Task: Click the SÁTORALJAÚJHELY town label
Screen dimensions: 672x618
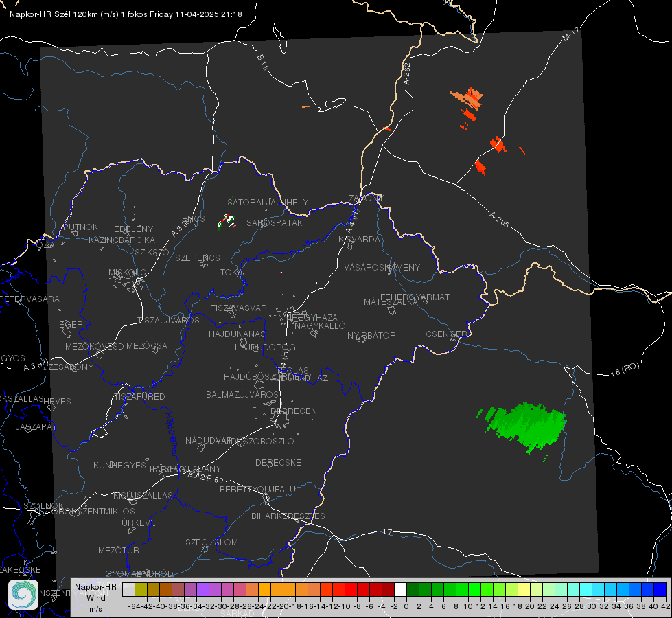Action: [x=268, y=202]
